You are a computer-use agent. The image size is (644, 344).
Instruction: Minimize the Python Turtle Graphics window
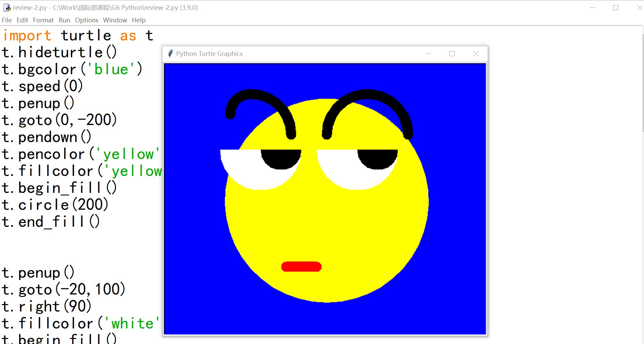pos(428,54)
